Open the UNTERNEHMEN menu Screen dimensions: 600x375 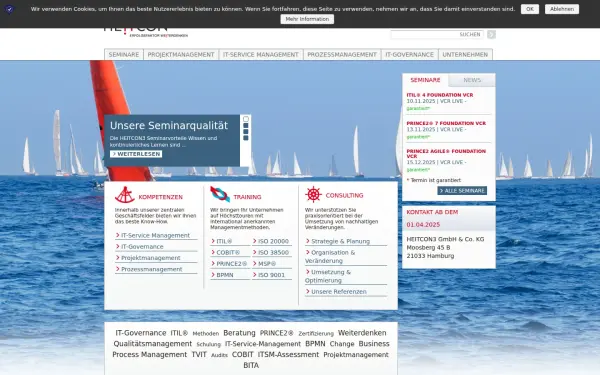coord(465,55)
